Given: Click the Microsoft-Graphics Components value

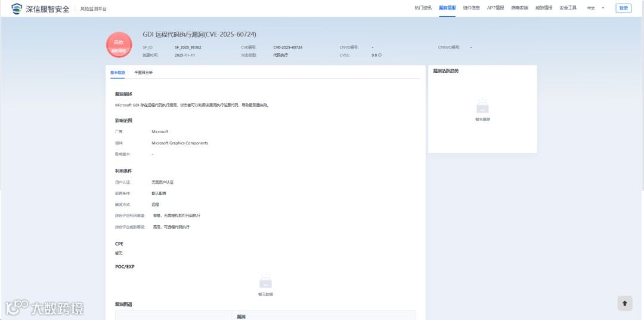Looking at the screenshot, I should 180,143.
